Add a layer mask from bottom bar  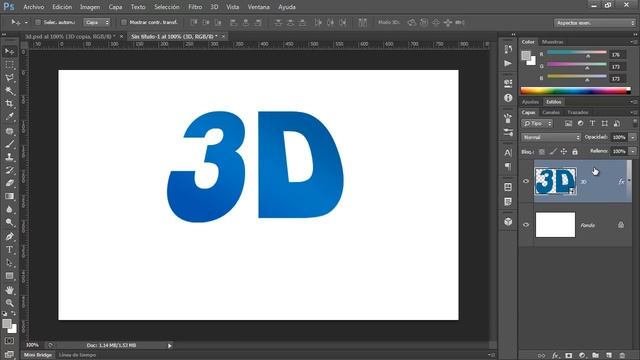coord(569,356)
